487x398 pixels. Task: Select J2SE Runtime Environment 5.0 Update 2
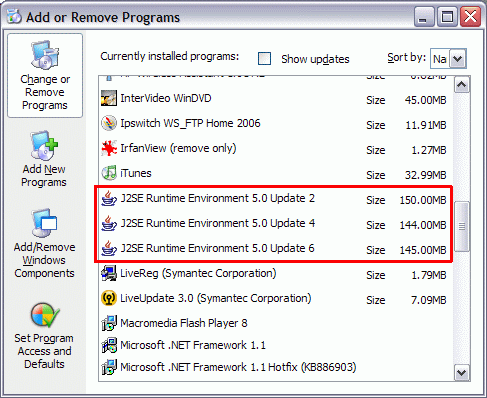click(x=275, y=199)
